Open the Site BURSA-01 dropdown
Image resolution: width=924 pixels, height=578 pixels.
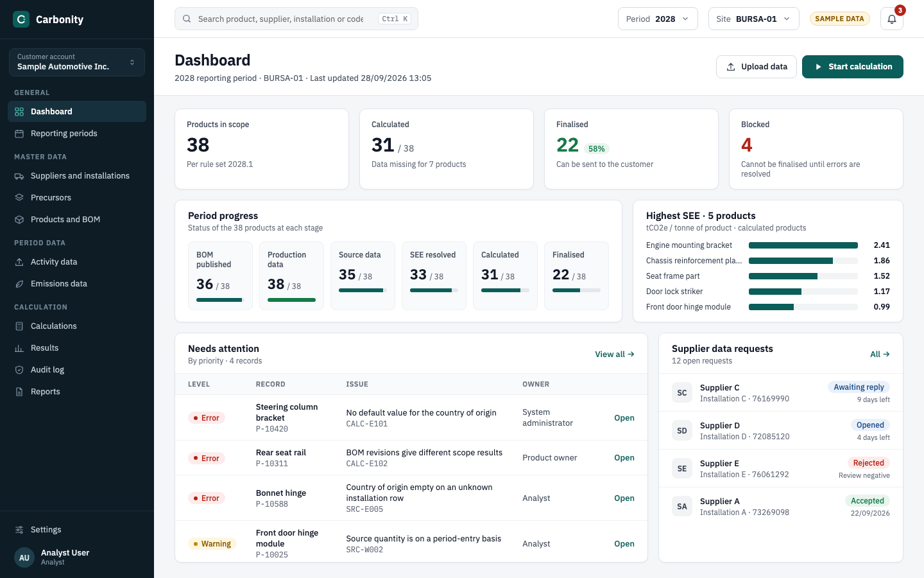click(754, 19)
